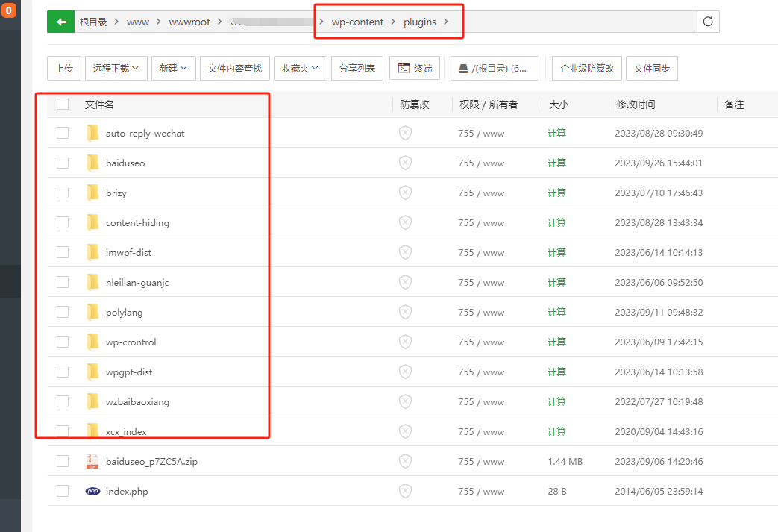Click the green back arrow button
The height and width of the screenshot is (532, 778).
(60, 22)
